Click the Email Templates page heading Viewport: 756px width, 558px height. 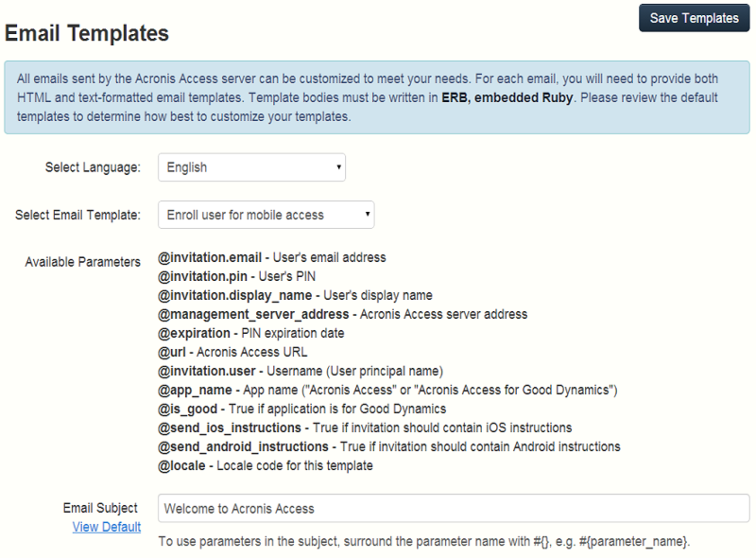87,34
